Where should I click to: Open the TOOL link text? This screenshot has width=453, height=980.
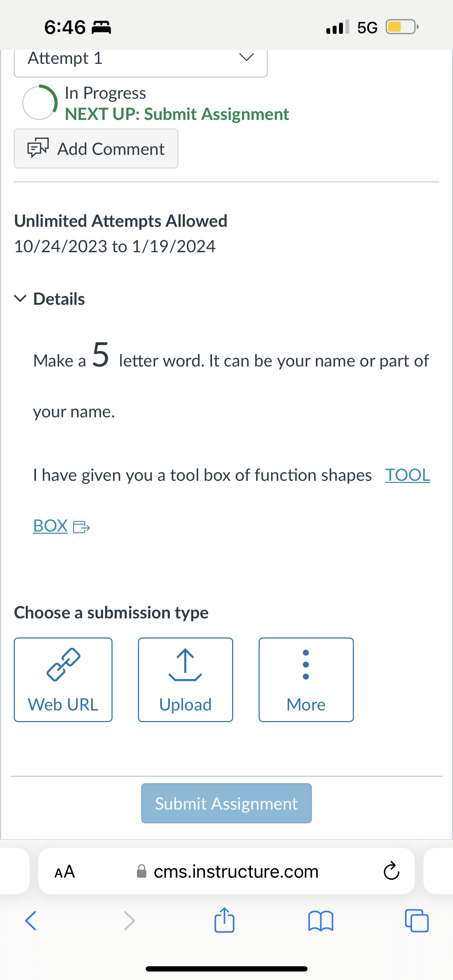point(407,475)
